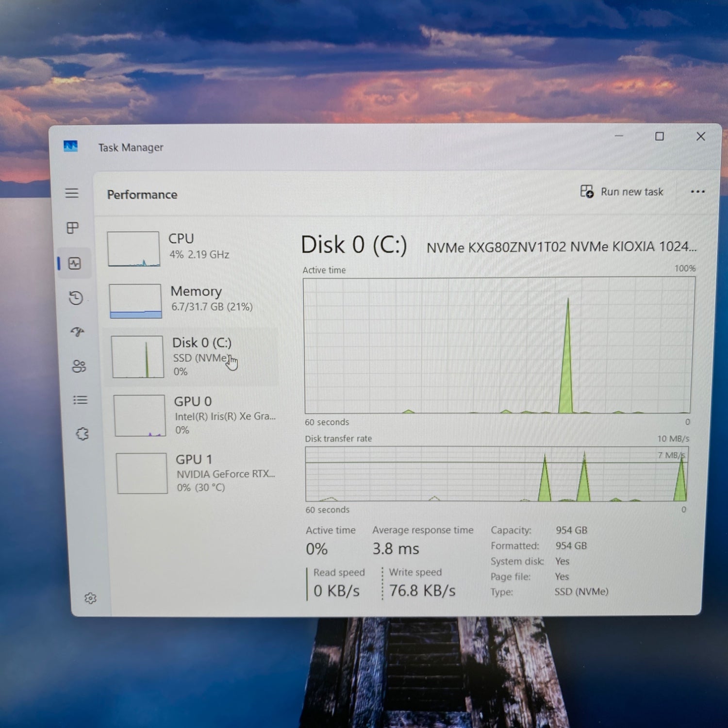The width and height of the screenshot is (728, 728).
Task: Go to the Startup apps page
Action: coord(78,332)
